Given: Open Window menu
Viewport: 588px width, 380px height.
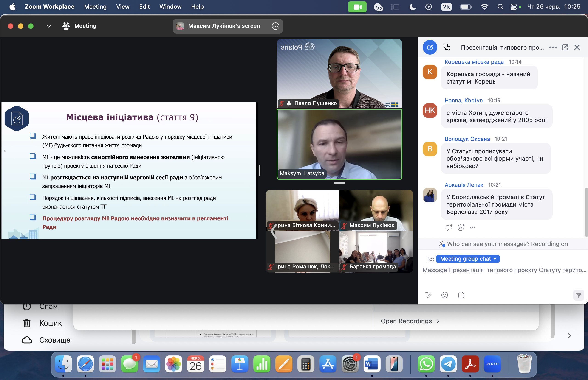Looking at the screenshot, I should 170,7.
